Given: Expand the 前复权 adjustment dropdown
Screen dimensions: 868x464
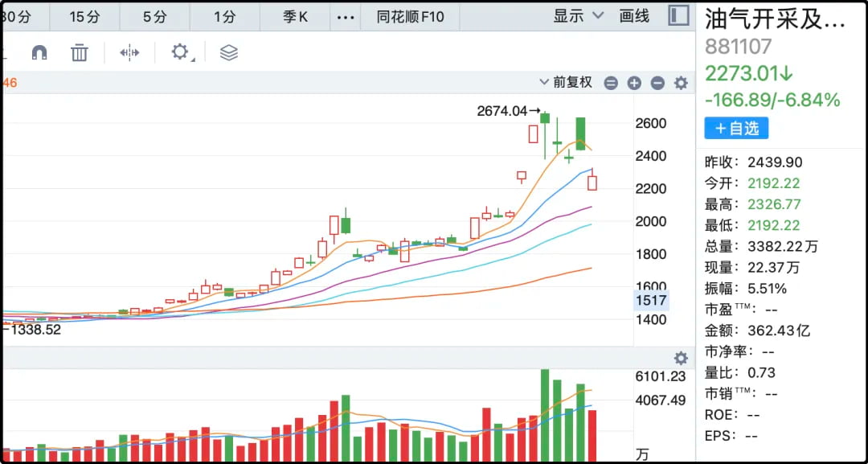Looking at the screenshot, I should pos(566,83).
